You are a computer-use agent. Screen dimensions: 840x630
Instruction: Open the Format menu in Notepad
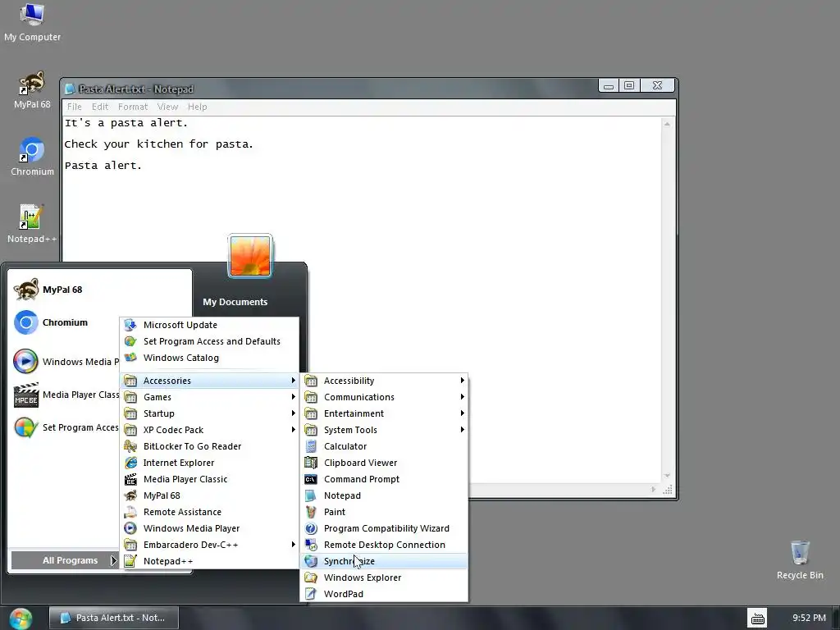click(x=133, y=107)
